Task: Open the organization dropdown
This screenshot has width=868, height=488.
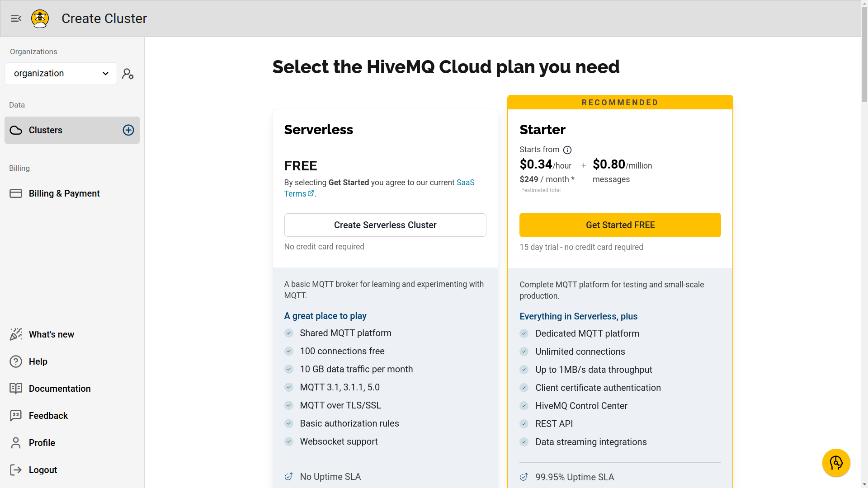Action: click(61, 73)
